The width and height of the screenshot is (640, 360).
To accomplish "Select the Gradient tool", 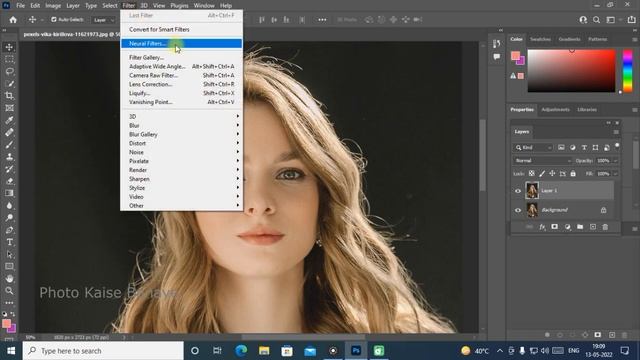I will 9,193.
